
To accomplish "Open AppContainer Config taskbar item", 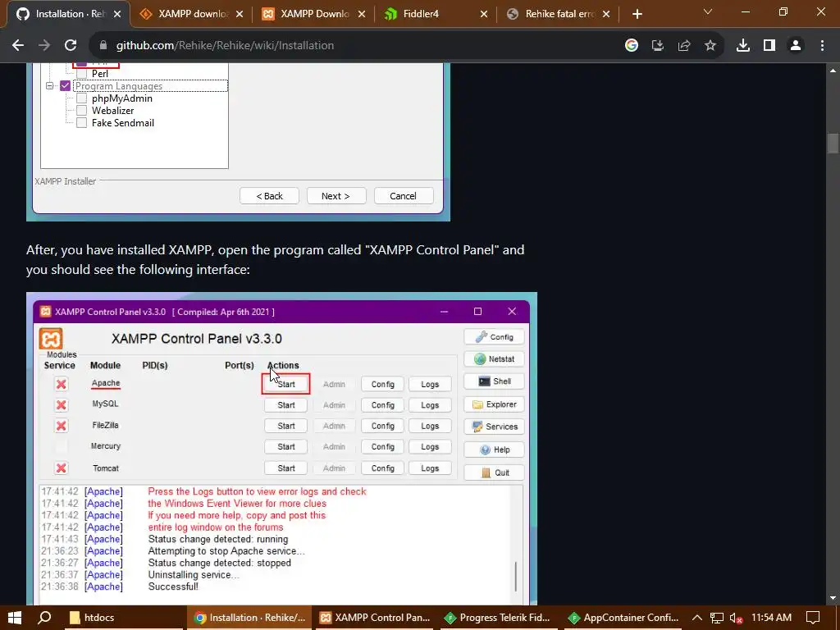I will [623, 618].
